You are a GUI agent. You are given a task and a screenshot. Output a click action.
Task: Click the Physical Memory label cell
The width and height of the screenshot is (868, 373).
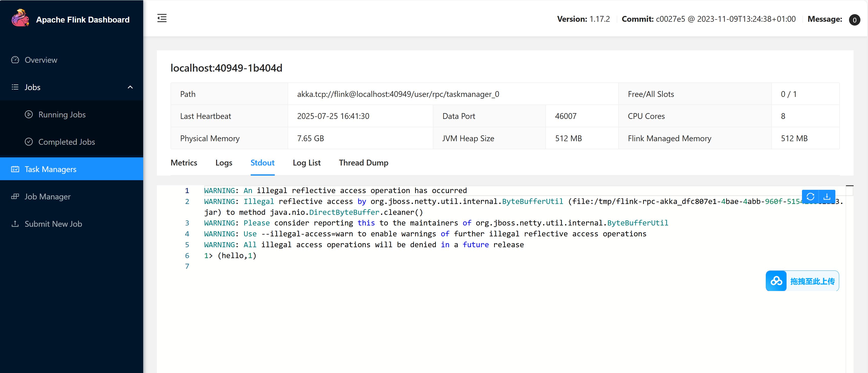point(229,138)
